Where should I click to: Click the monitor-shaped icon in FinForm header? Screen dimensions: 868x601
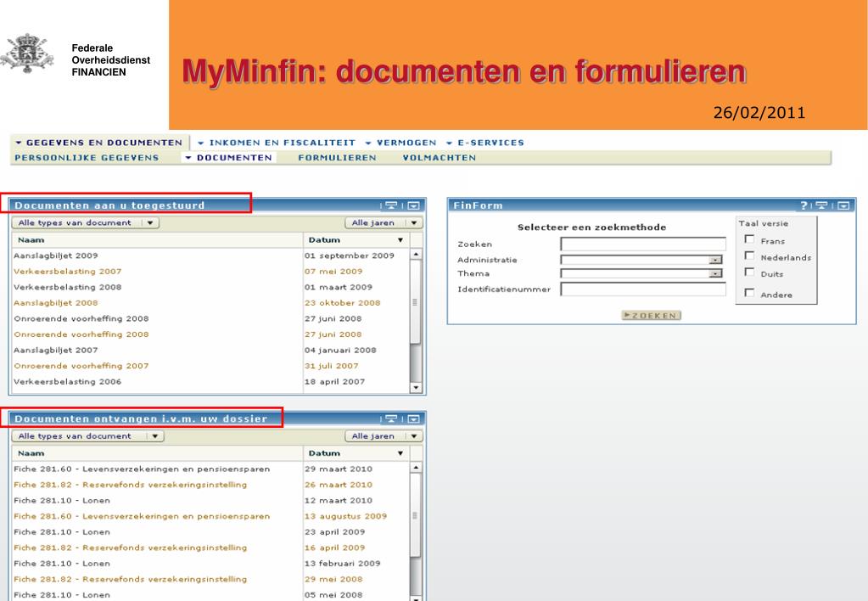click(821, 205)
